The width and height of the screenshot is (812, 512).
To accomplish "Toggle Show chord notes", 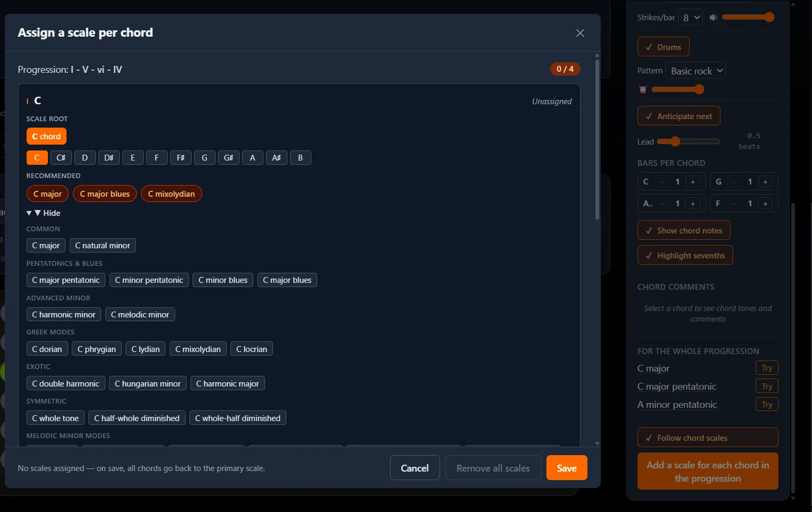I will [684, 230].
